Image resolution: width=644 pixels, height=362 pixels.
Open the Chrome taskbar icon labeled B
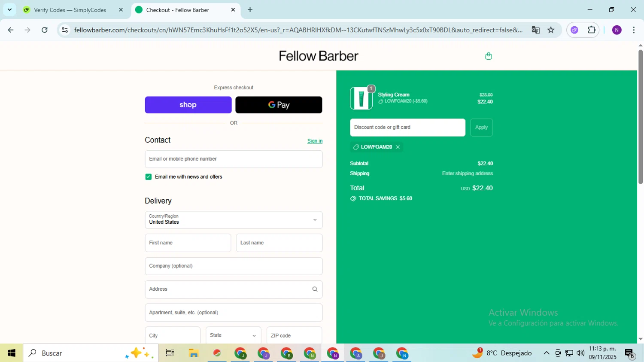pos(286,353)
